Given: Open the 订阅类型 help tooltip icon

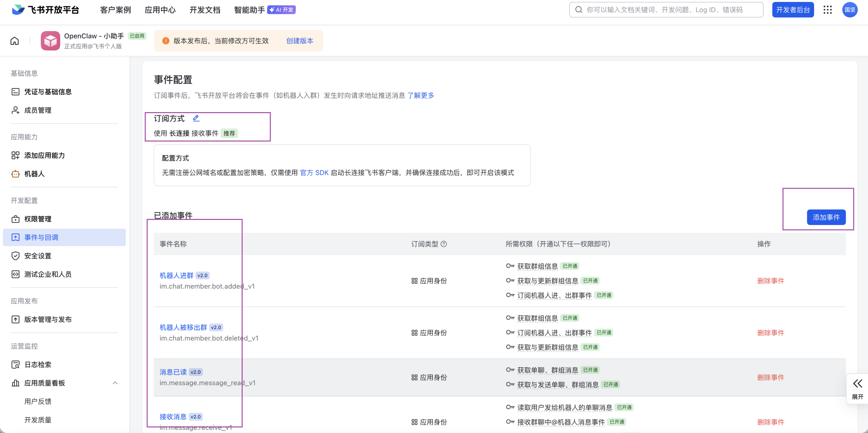Looking at the screenshot, I should pos(444,244).
